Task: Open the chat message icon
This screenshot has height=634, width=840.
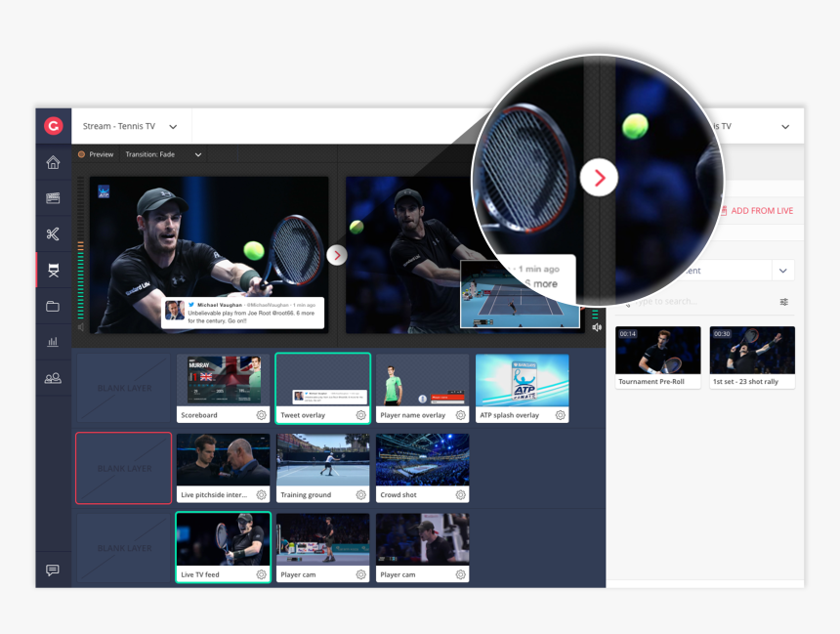Action: (x=53, y=570)
